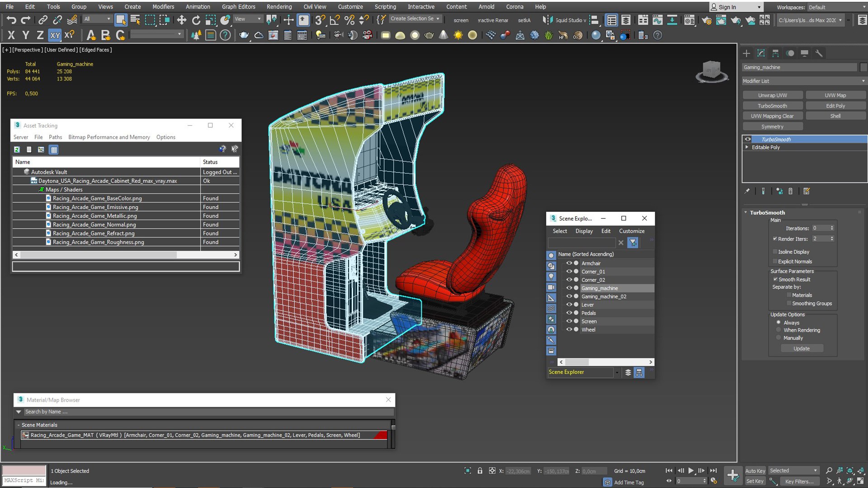Open the Scene Explorer name dropdown
Viewport: 868px width, 488px height.
[617, 372]
